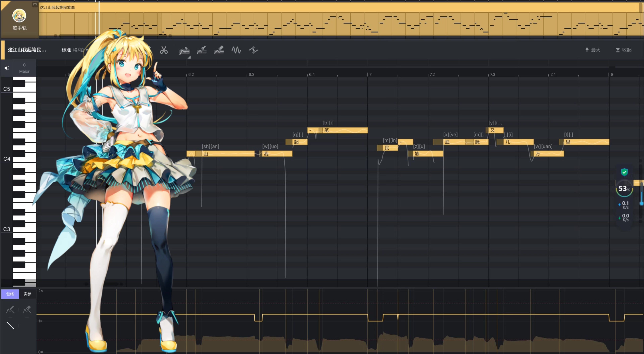Click the dash tie note before 山
This screenshot has width=644, height=354.
[191, 154]
